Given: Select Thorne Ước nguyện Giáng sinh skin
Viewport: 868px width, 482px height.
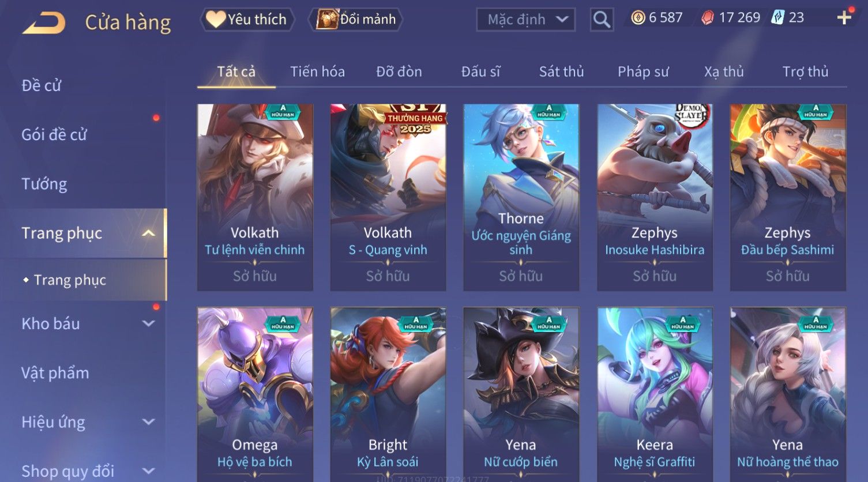Looking at the screenshot, I should (x=521, y=197).
